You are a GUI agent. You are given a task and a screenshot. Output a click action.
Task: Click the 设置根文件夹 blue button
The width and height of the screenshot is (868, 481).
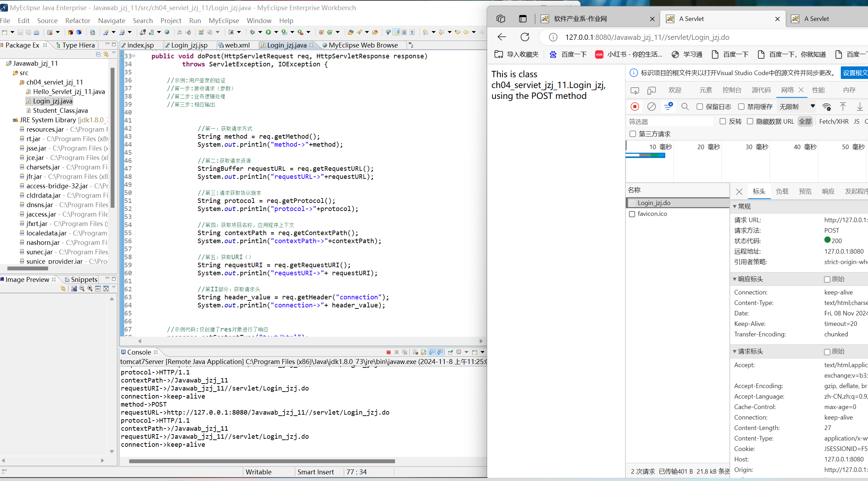tap(854, 73)
